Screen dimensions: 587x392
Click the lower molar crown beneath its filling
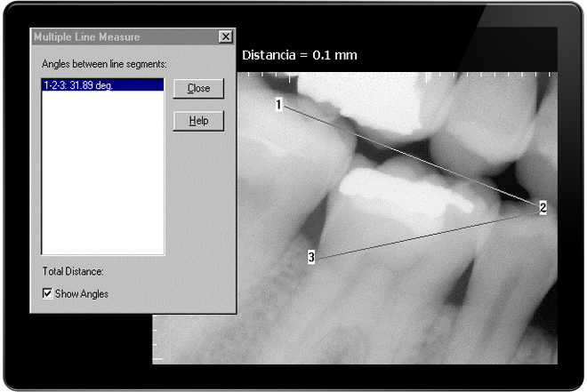click(382, 222)
